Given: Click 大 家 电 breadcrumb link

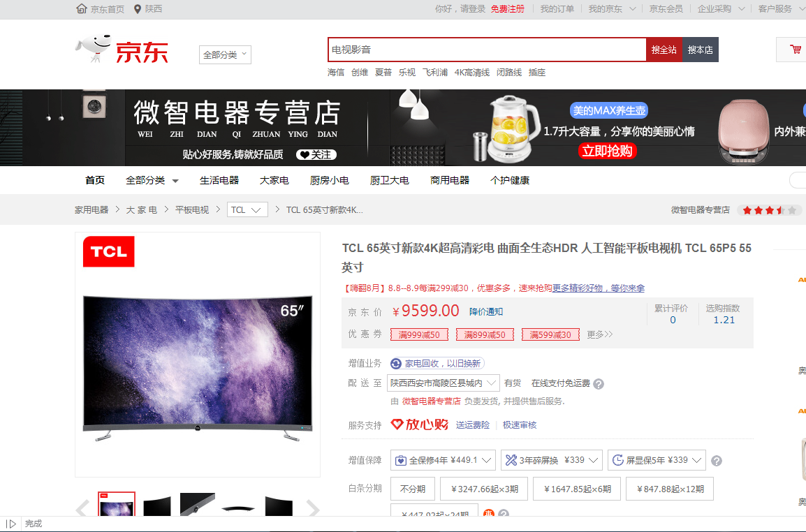Looking at the screenshot, I should pos(141,209).
